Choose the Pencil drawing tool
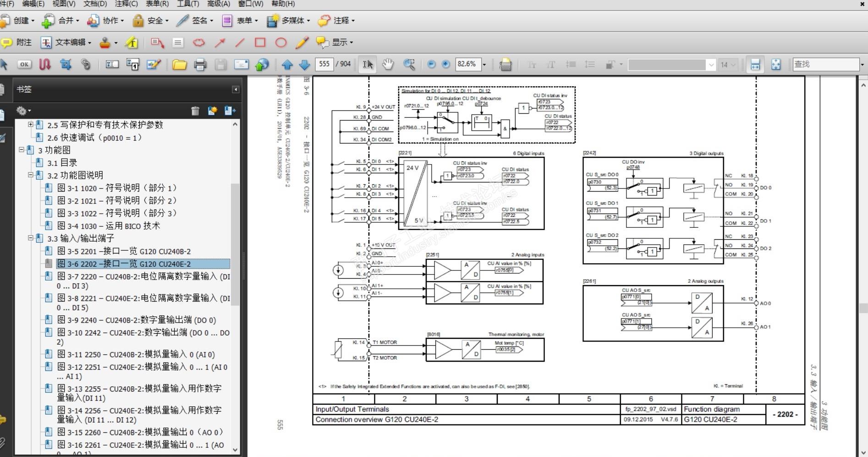This screenshot has width=868, height=457. (x=302, y=43)
